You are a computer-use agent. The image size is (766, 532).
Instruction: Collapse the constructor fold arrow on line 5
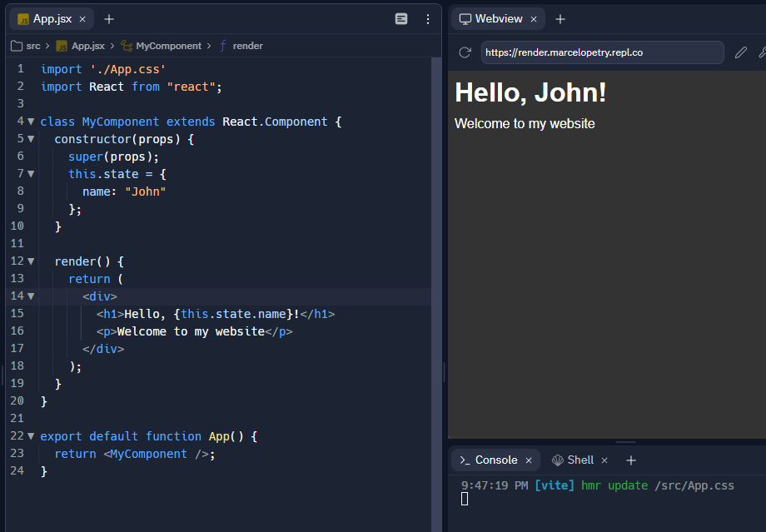click(x=31, y=139)
